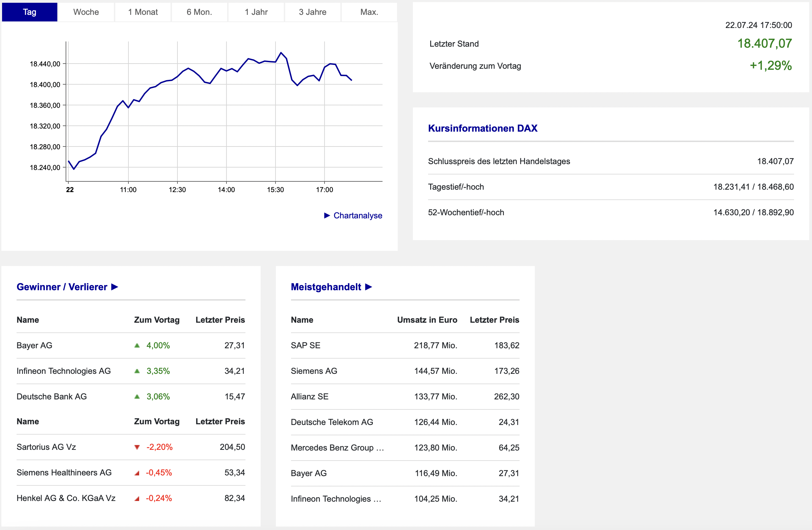812x530 pixels.
Task: Open SAP SE in most traded list
Action: (306, 346)
